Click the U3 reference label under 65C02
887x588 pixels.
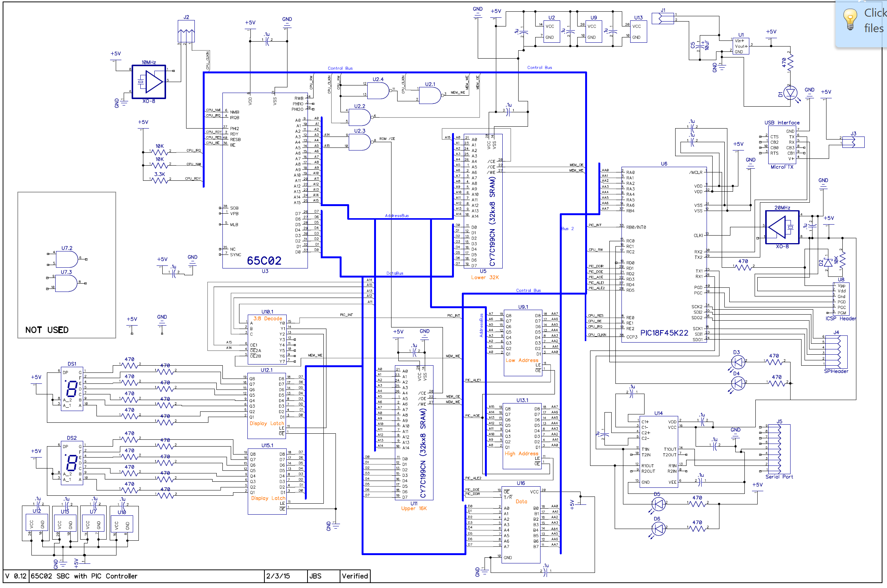coord(265,271)
